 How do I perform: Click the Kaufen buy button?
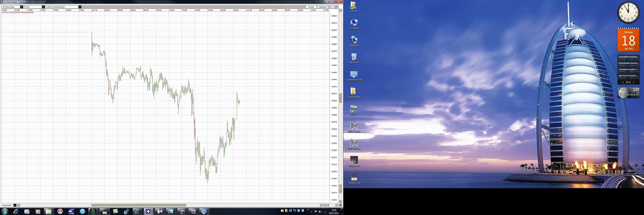[x=311, y=7]
